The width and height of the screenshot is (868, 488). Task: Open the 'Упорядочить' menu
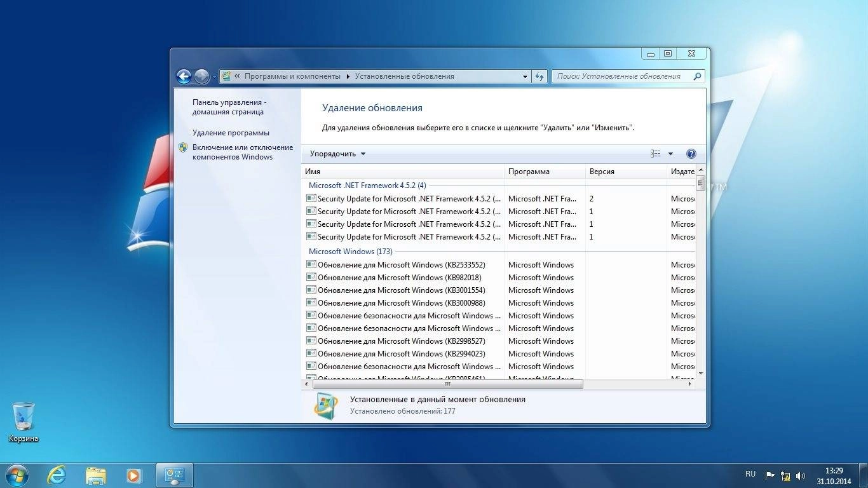[x=337, y=154]
